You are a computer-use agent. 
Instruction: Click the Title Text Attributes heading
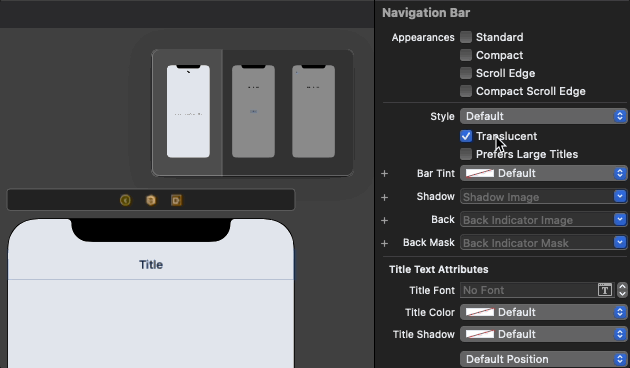click(438, 269)
